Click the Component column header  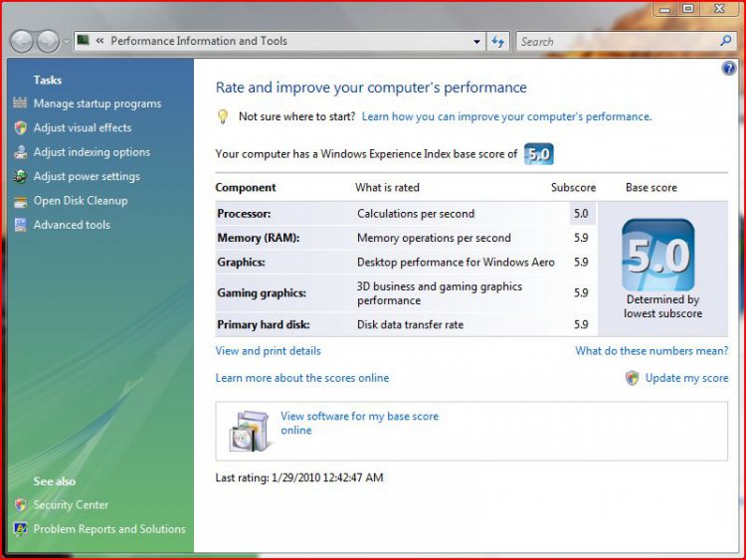tap(246, 187)
